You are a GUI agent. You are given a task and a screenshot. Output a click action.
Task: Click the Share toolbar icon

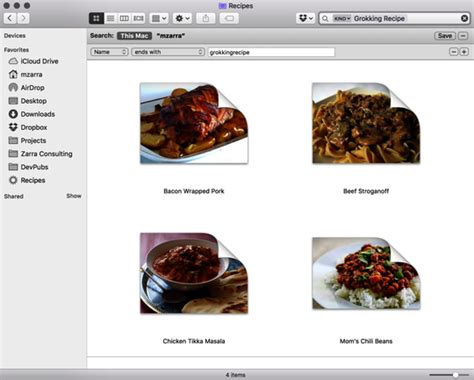pos(206,18)
